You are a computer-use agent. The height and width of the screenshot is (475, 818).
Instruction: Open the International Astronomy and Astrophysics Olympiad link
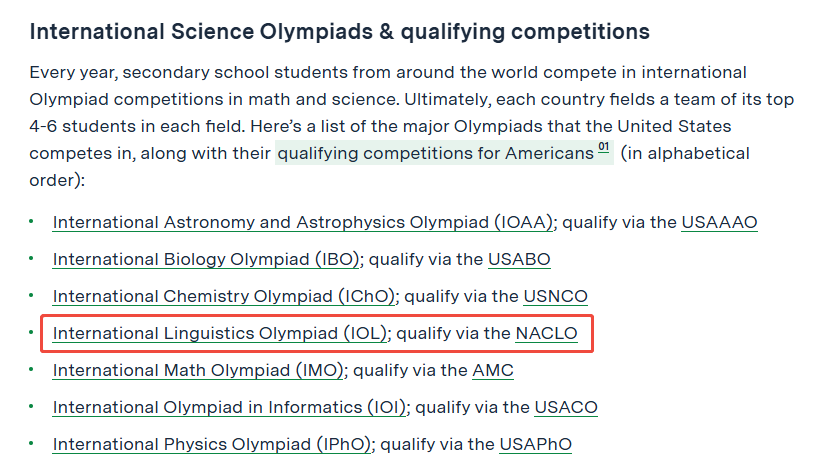(303, 223)
